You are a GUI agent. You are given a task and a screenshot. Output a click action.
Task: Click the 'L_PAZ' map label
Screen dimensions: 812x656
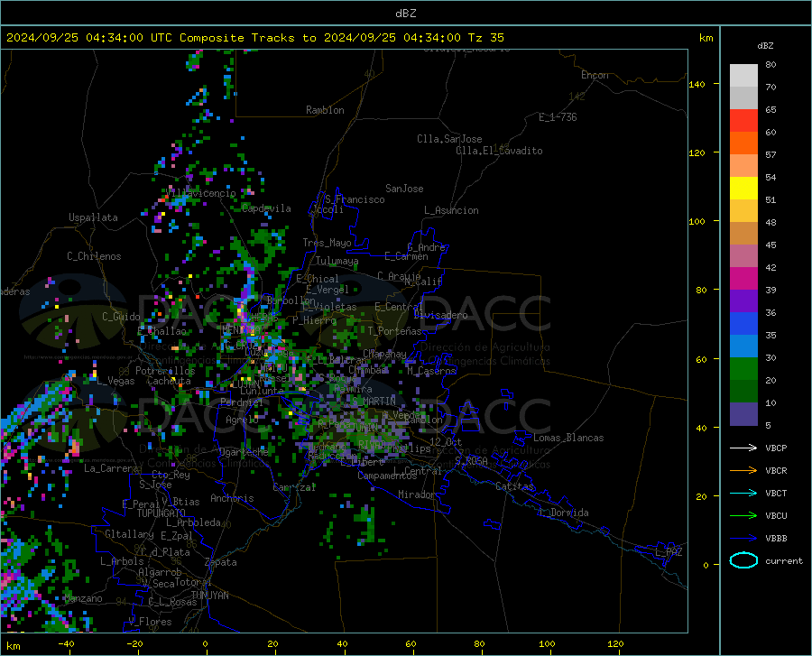[x=669, y=552]
